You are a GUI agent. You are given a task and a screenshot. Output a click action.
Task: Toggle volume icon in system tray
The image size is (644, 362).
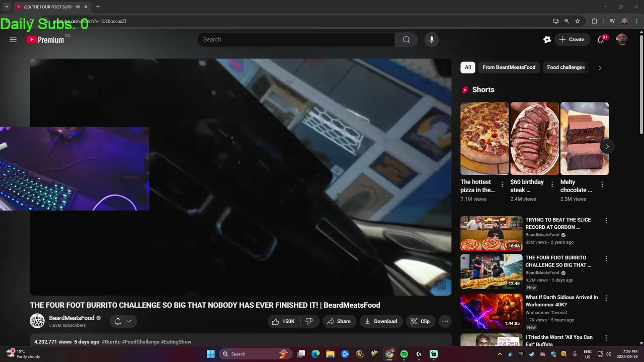pyautogui.click(x=608, y=354)
